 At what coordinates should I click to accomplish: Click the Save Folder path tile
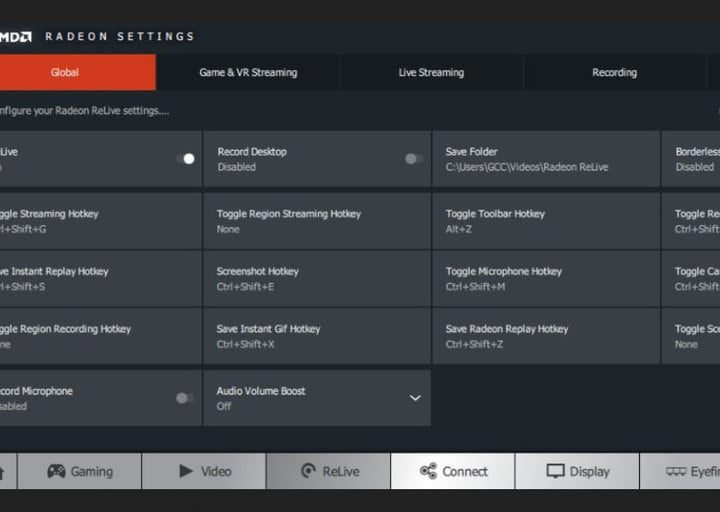546,159
